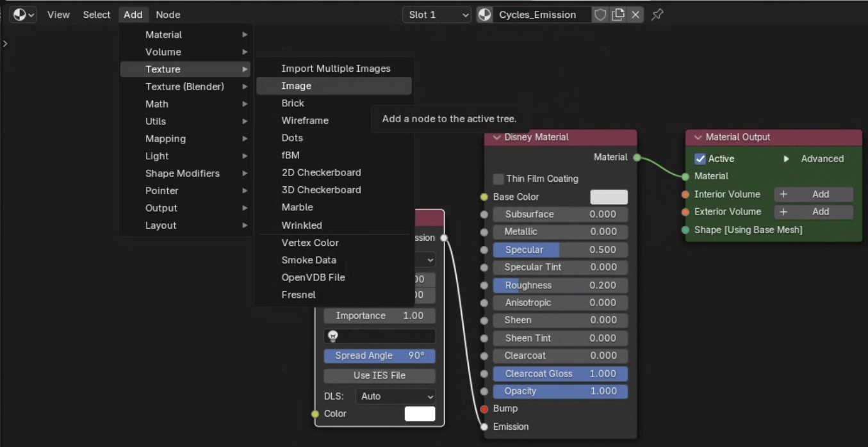This screenshot has height=447, width=868.
Task: Toggle the pin icon in header
Action: pos(657,15)
